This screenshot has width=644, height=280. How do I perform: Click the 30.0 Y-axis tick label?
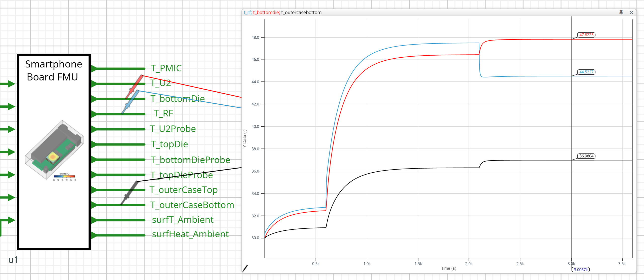[255, 238]
